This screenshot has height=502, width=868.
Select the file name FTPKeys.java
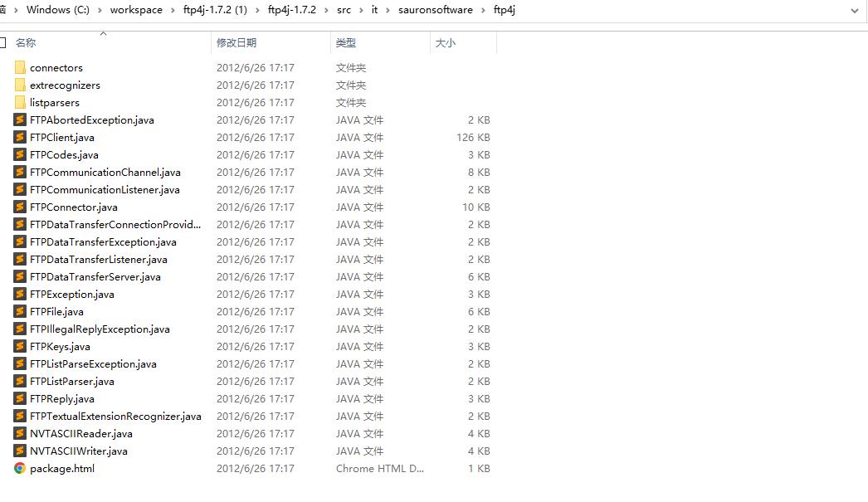60,347
